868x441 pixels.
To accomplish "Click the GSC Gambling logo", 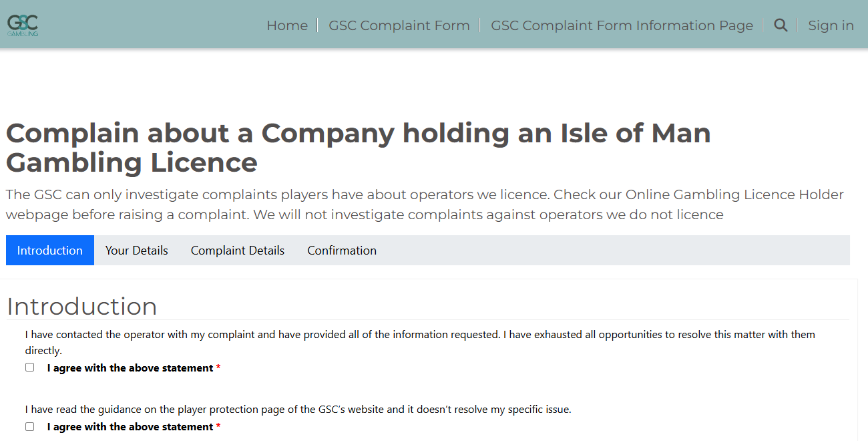I will pyautogui.click(x=23, y=25).
